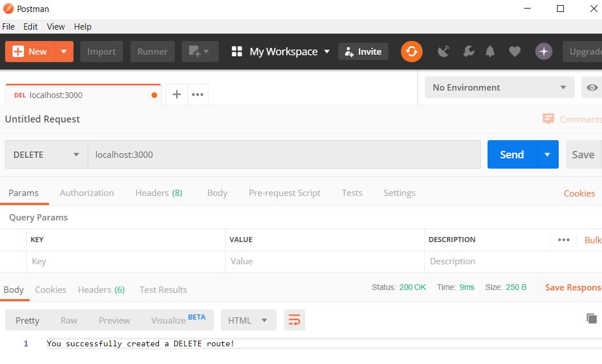Open the Help menu
The height and width of the screenshot is (364, 602).
pyautogui.click(x=83, y=27)
